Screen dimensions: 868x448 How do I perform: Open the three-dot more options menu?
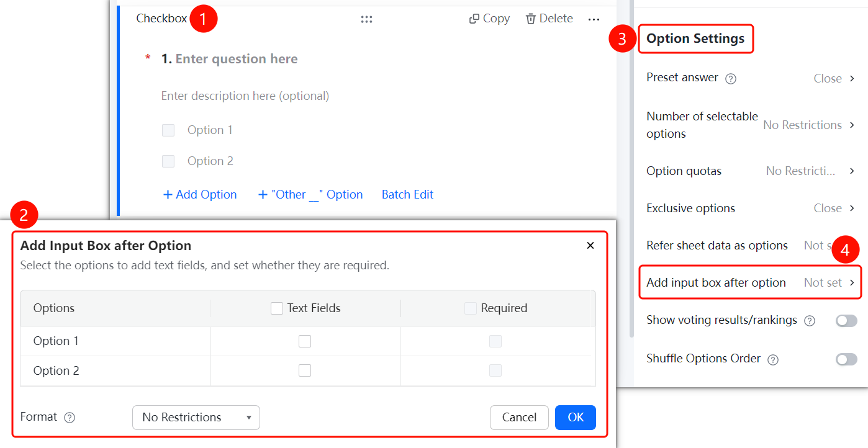[x=594, y=19]
